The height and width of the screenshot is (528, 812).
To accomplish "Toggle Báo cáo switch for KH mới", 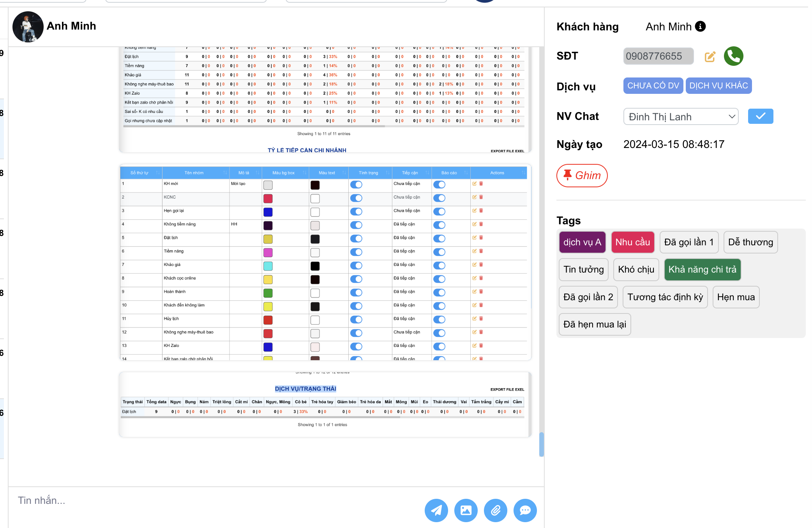I will [439, 185].
